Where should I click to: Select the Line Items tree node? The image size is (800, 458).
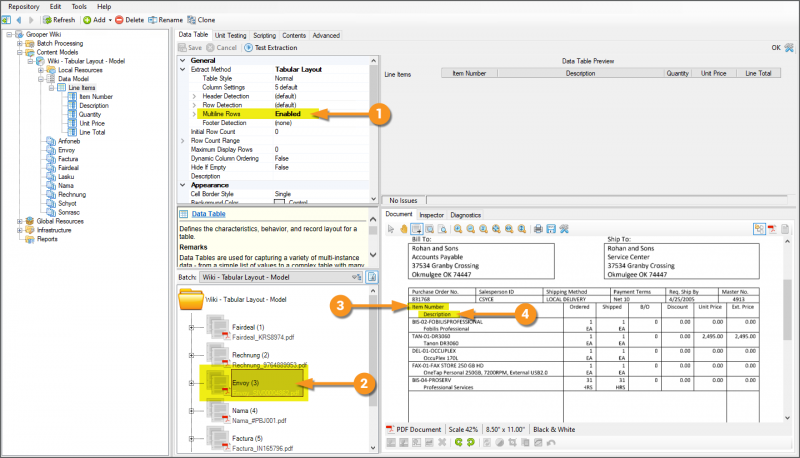click(82, 87)
